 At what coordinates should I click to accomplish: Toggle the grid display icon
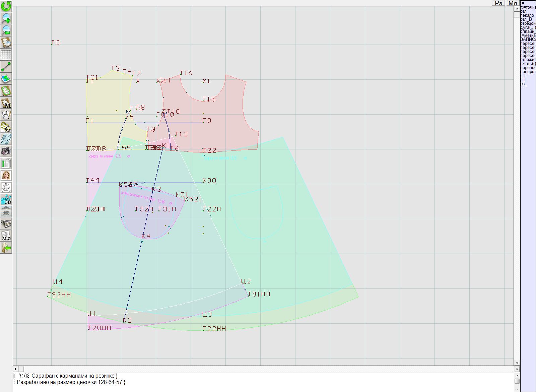tap(6, 54)
